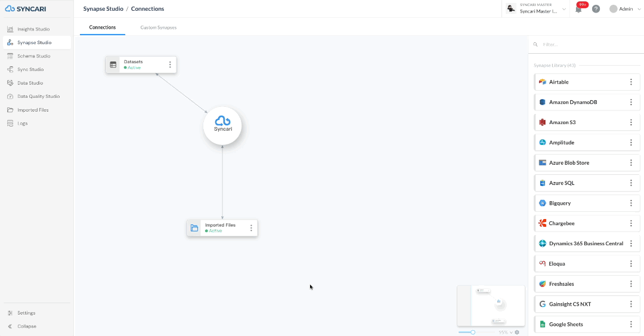The width and height of the screenshot is (644, 336).
Task: Open Data Quality Studio from the sidebar
Action: [36, 96]
